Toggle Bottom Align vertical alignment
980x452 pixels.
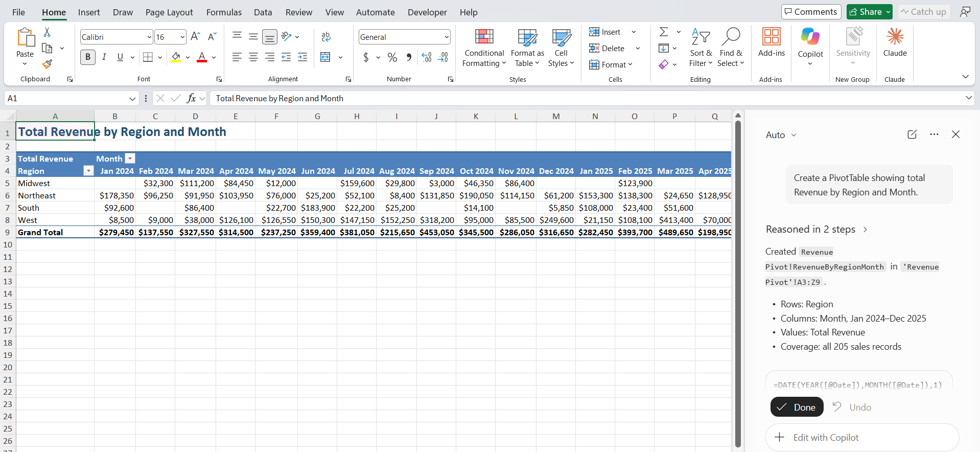pos(270,37)
